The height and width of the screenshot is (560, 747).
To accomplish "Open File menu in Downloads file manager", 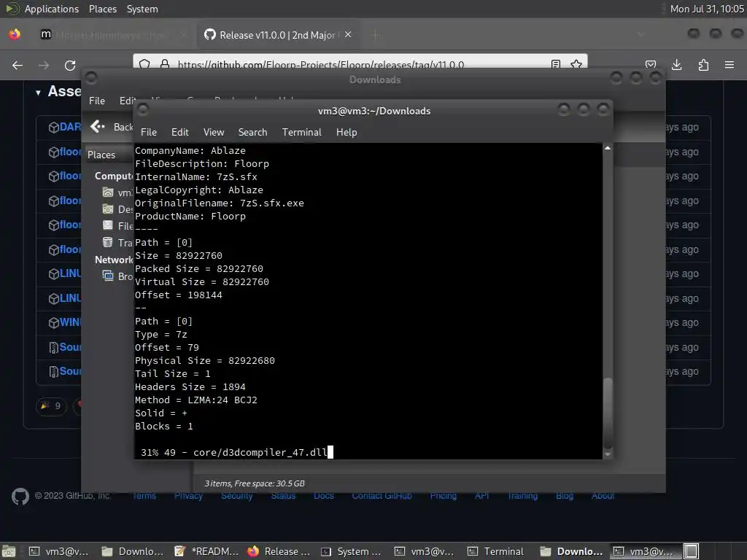I will click(x=97, y=101).
